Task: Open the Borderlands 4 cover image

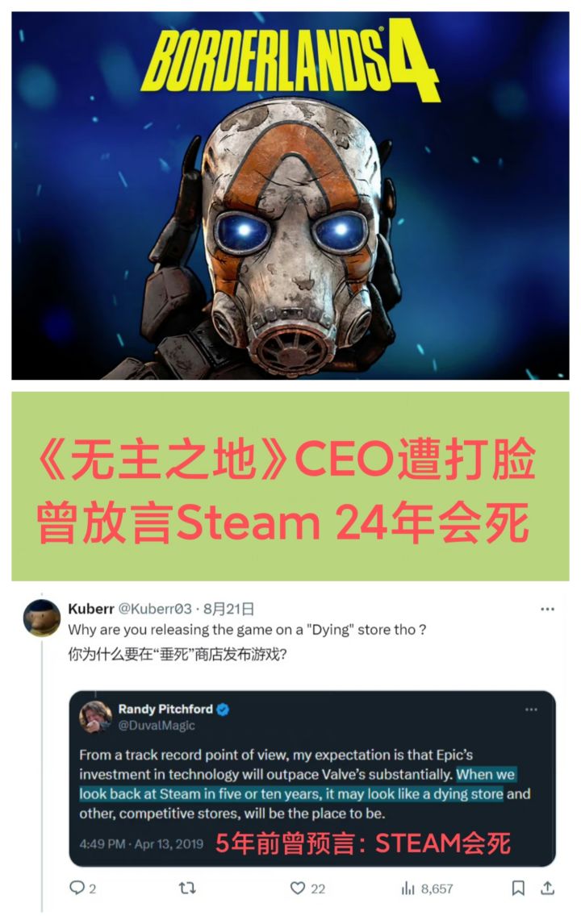Action: coord(290,196)
